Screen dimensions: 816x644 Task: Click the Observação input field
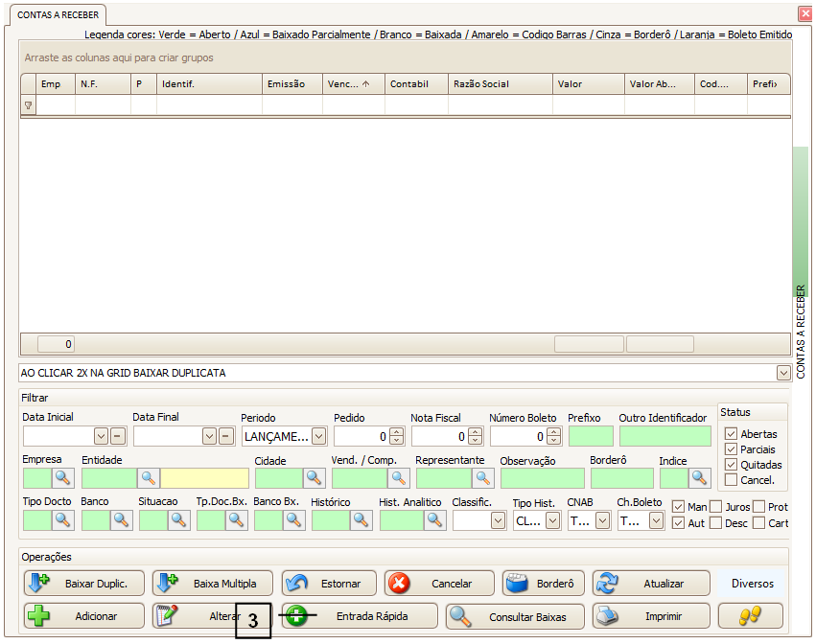pyautogui.click(x=542, y=477)
